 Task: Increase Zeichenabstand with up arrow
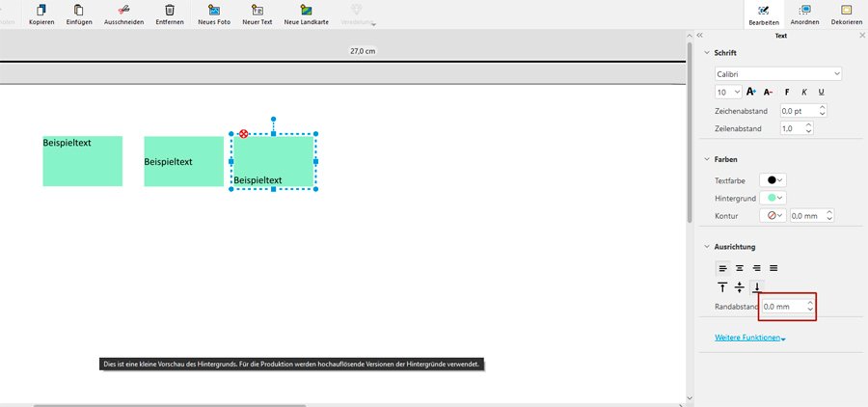pyautogui.click(x=822, y=107)
